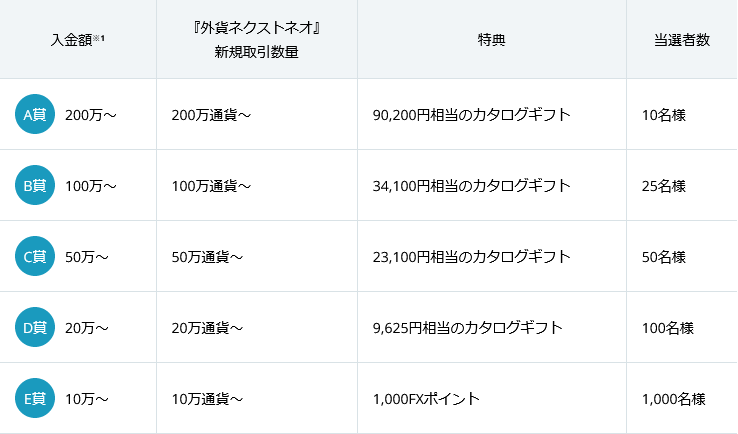Select the 200万通貨～ trade volume cell
The width and height of the screenshot is (738, 434).
[x=211, y=115]
